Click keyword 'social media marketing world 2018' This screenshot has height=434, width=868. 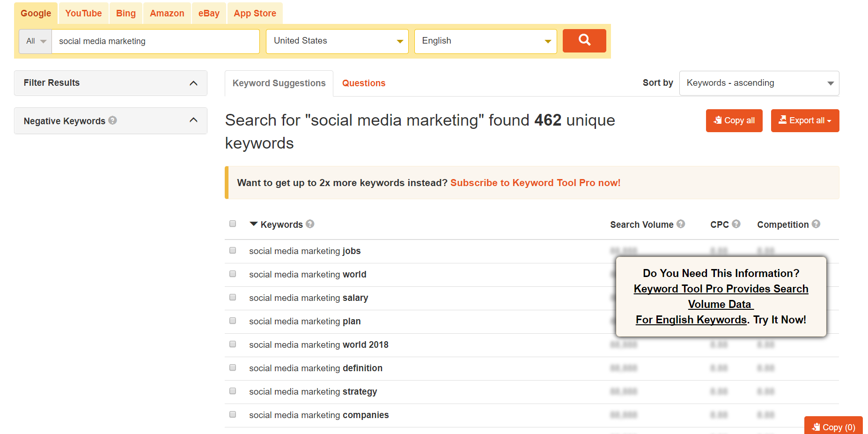[x=319, y=344]
